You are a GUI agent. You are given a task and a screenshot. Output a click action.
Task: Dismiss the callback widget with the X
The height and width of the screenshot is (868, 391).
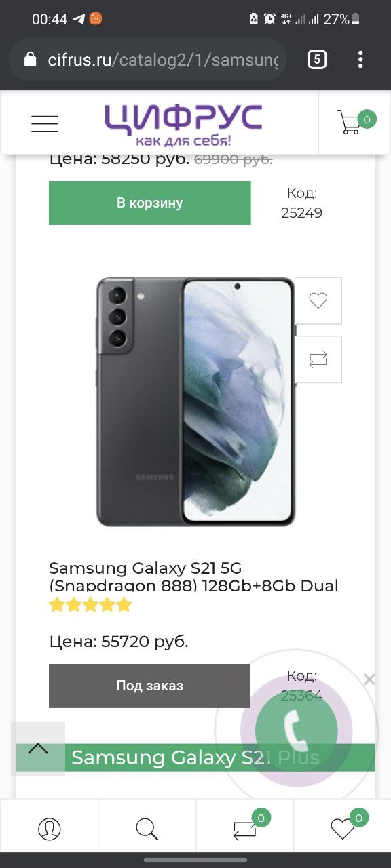pyautogui.click(x=369, y=679)
